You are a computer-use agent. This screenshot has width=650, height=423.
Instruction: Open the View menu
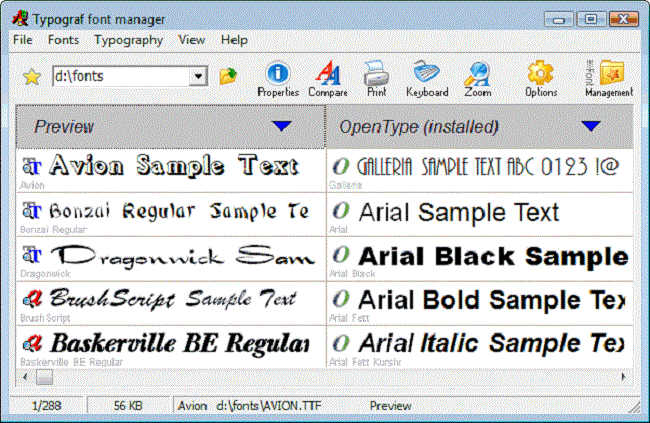(x=192, y=40)
